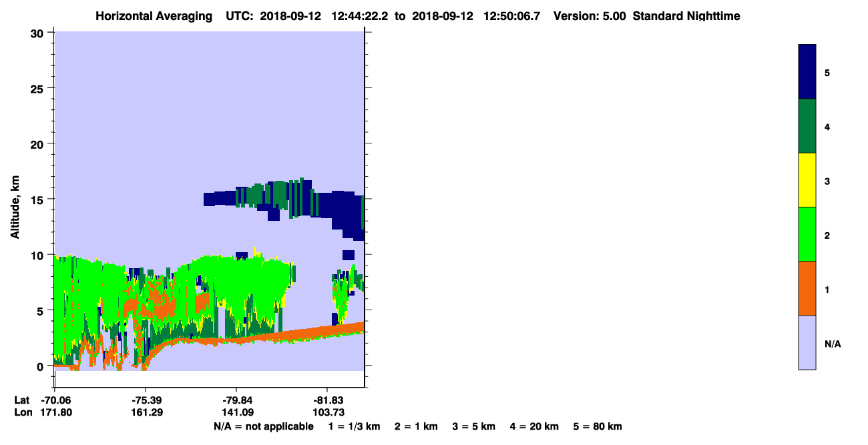Click the bright green colorbar segment labeled 2
The width and height of the screenshot is (868, 445).
click(807, 234)
